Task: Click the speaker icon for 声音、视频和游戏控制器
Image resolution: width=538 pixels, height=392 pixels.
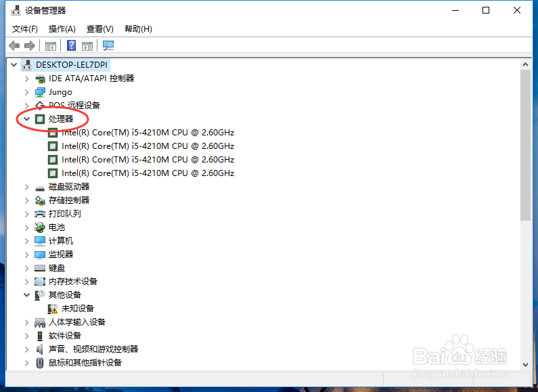Action: (x=40, y=349)
